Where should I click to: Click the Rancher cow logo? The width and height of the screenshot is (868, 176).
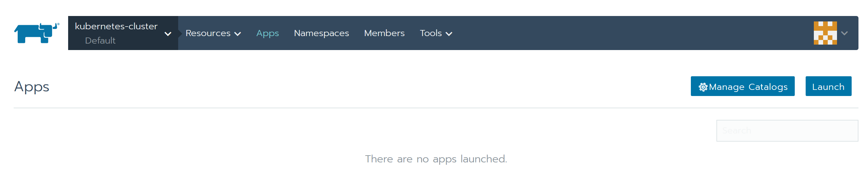click(x=36, y=33)
